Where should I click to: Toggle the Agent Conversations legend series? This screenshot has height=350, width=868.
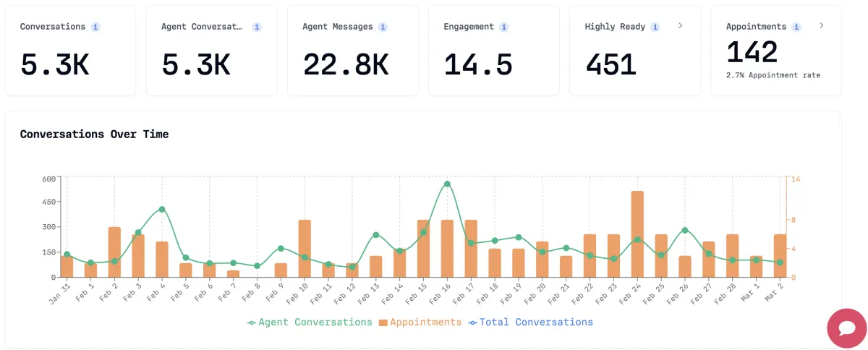310,323
